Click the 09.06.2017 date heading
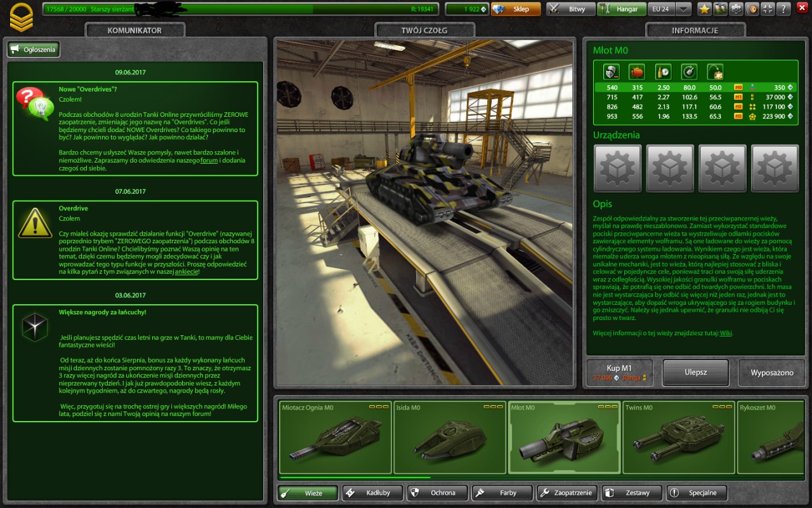The height and width of the screenshot is (508, 812). pyautogui.click(x=130, y=72)
